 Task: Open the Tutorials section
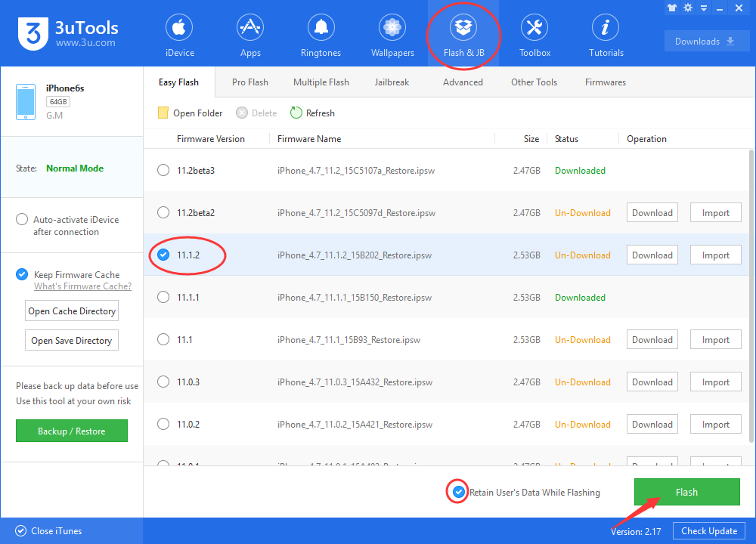click(x=606, y=36)
